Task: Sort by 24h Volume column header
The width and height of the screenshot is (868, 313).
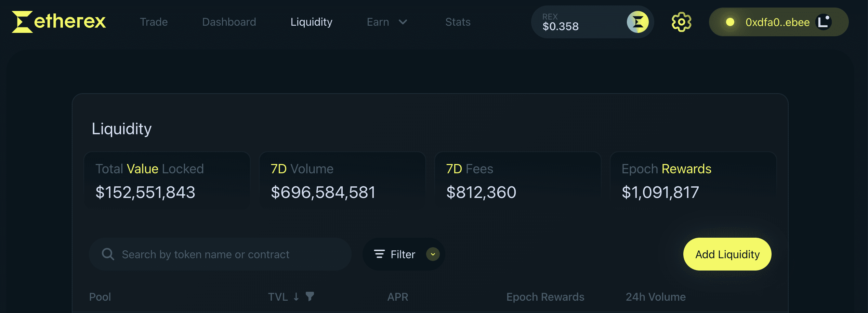Action: click(655, 297)
